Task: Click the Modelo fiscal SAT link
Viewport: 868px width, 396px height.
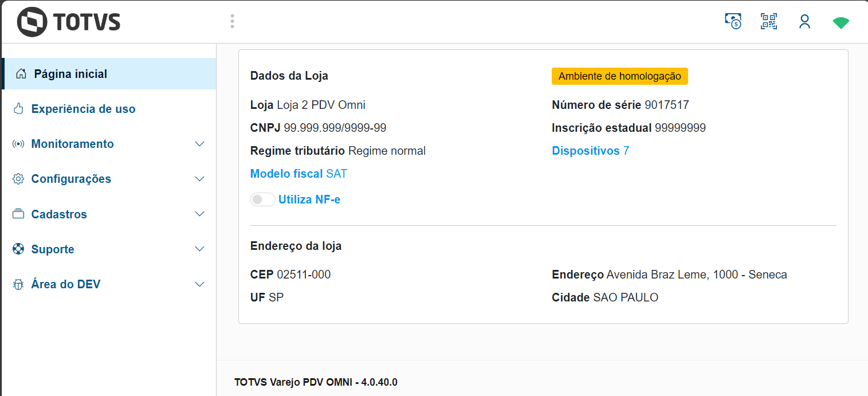Action: tap(299, 174)
